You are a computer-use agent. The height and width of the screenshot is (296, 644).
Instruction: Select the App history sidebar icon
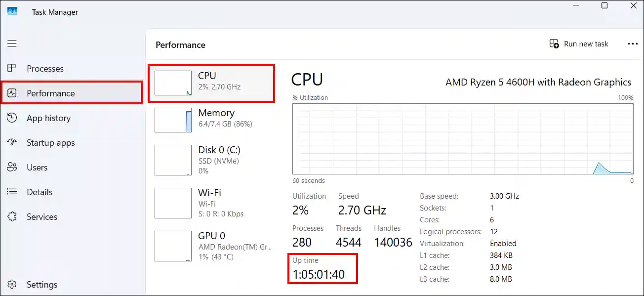[12, 118]
